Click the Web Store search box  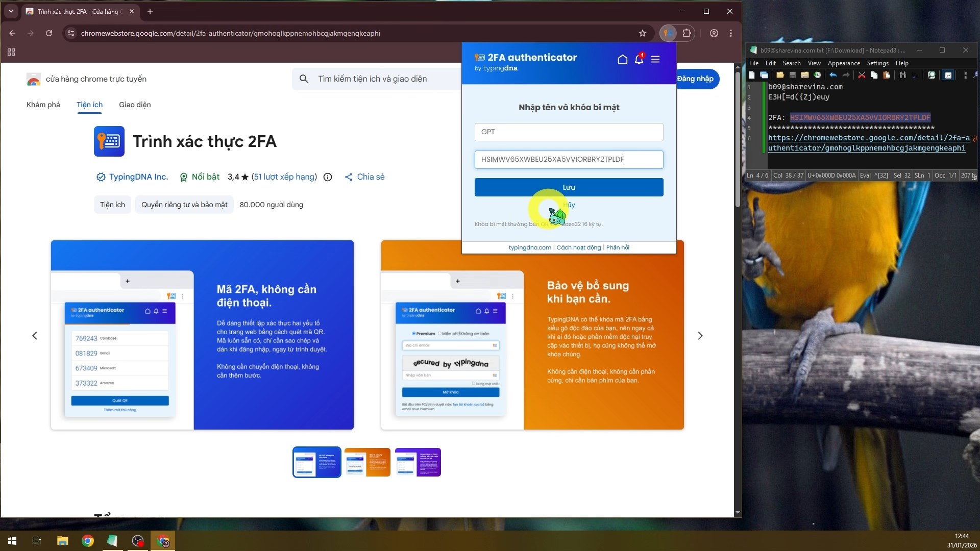(378, 79)
